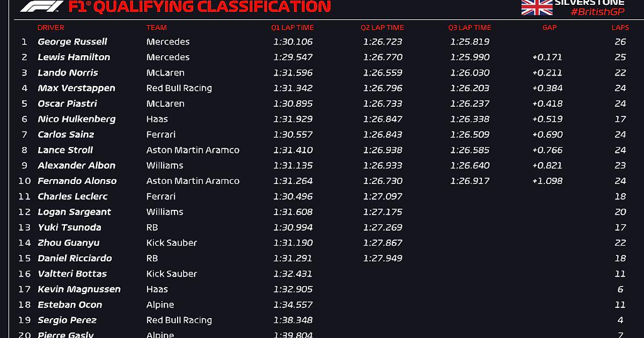This screenshot has width=644, height=338.
Task: Click the Q1 LAP TIME header
Action: 292,27
